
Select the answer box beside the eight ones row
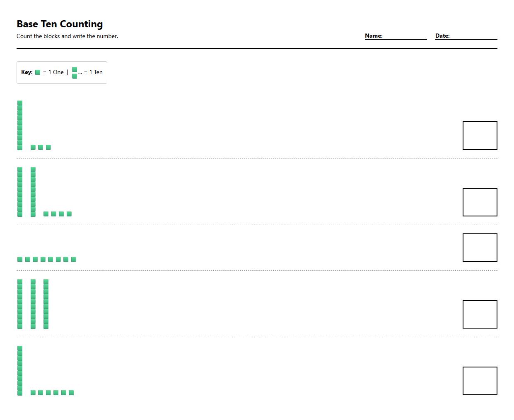[480, 247]
